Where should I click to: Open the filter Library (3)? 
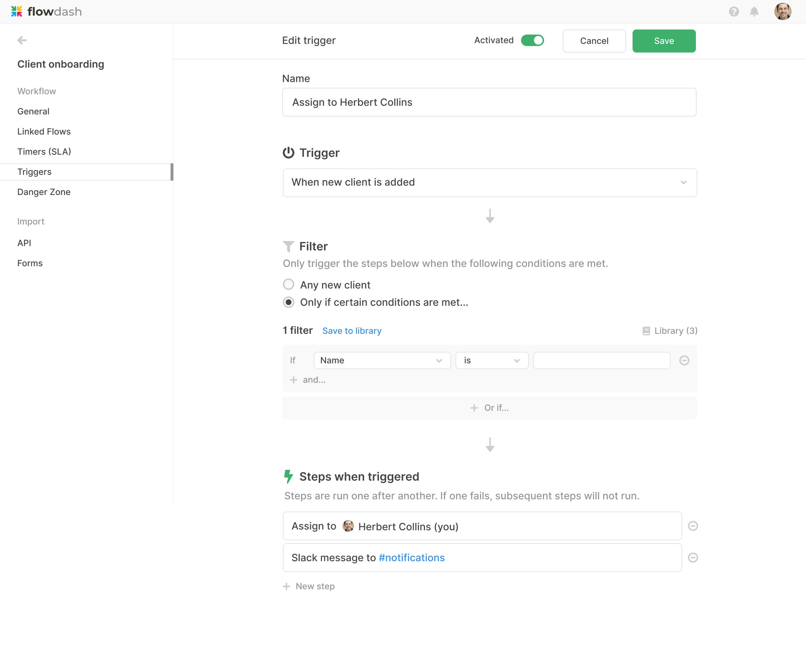coord(670,331)
